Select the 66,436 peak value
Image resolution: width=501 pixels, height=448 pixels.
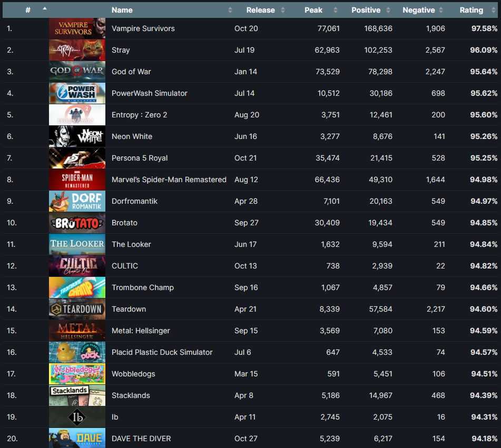[327, 180]
